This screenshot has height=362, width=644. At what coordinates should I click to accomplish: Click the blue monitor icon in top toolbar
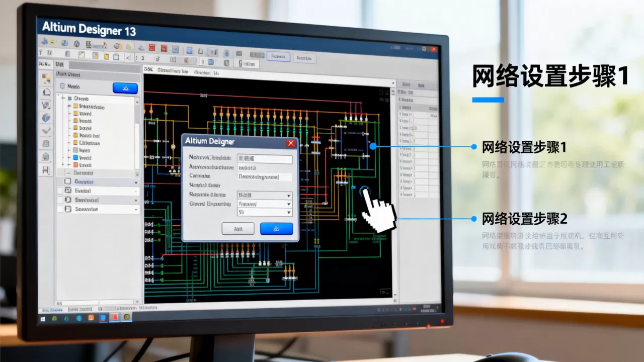(x=190, y=50)
